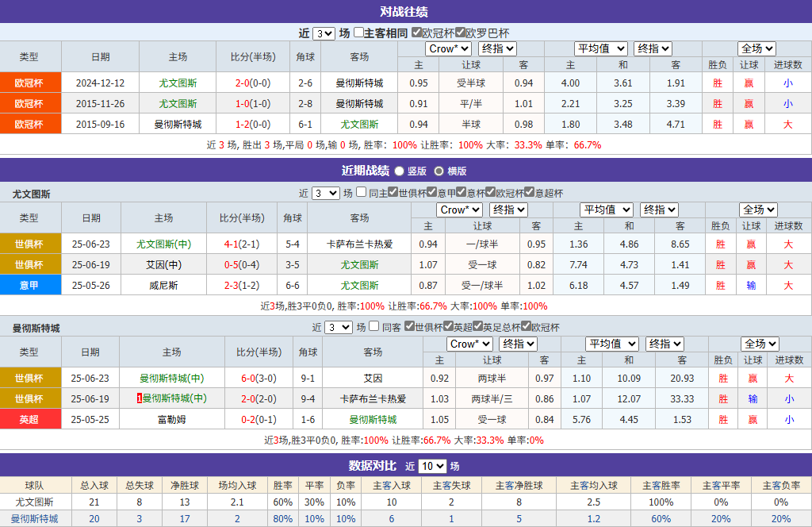
Task: Open the Crow* company dropdown in 对战往绩
Action: [447, 48]
